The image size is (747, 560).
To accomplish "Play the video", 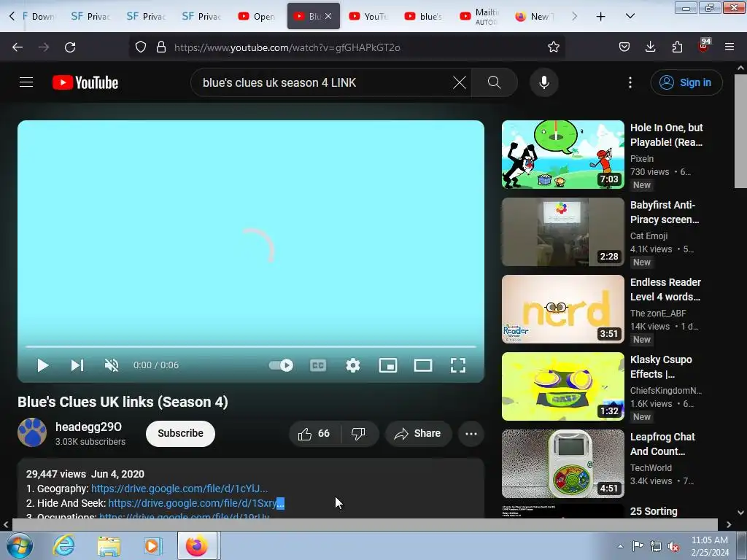I will (x=43, y=365).
